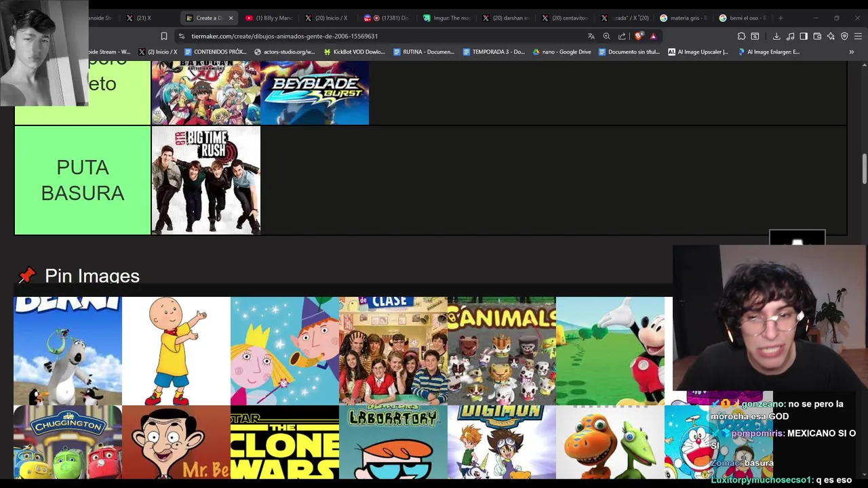
Task: Open 'CONTENIDOS PRÓX...' bookmark
Action: 215,52
